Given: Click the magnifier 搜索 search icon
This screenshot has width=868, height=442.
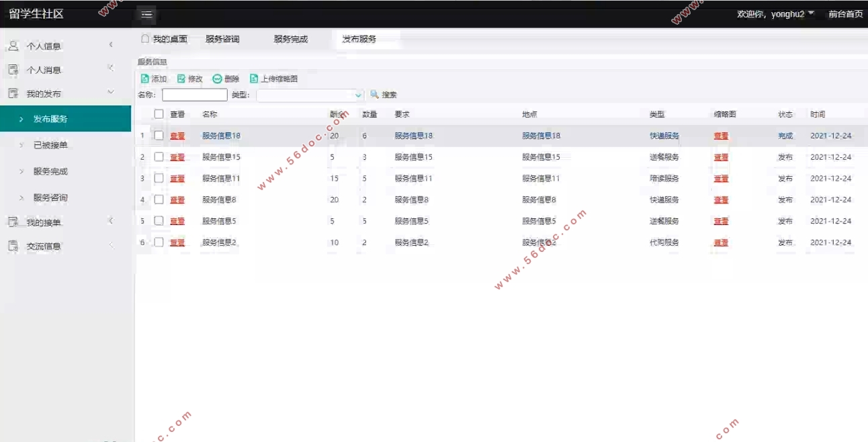Looking at the screenshot, I should point(375,95).
